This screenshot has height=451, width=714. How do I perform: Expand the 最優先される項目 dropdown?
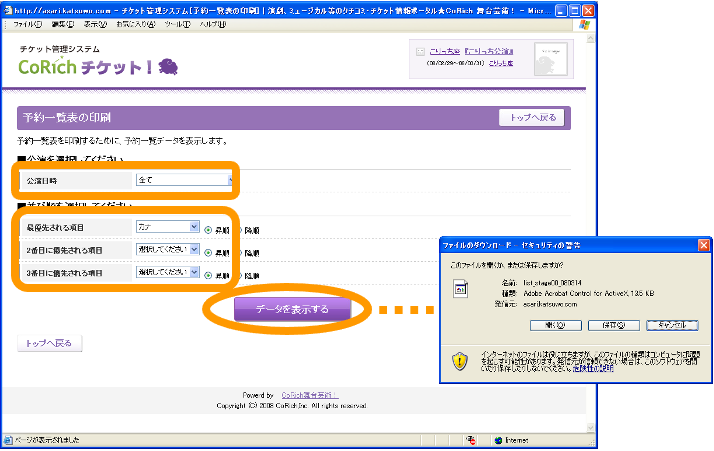[x=167, y=228]
